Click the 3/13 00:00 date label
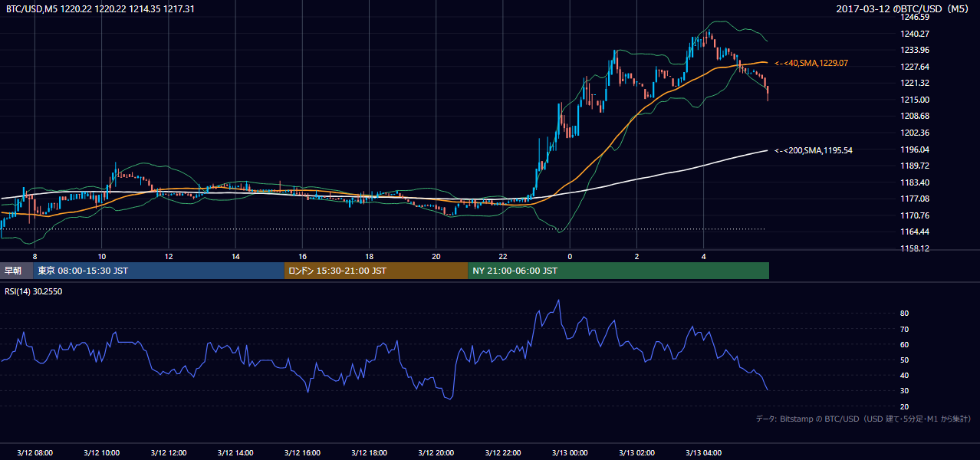980x460 pixels. [570, 453]
